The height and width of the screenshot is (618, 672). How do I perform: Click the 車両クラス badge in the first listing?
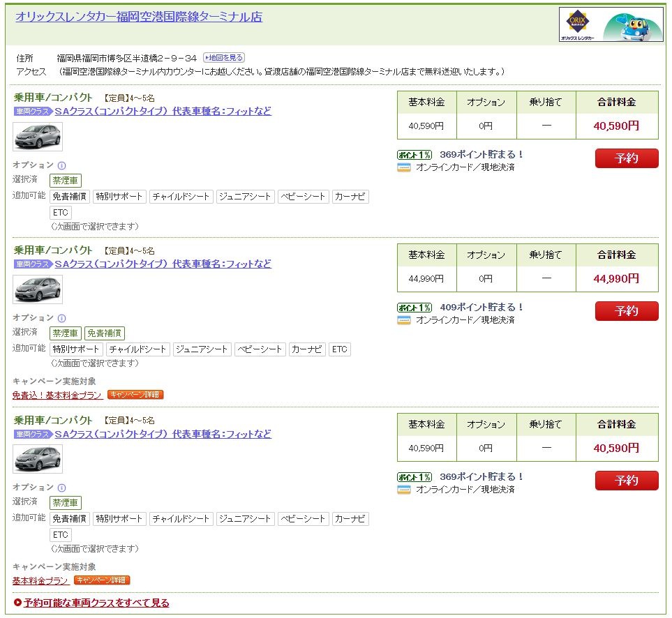point(33,112)
